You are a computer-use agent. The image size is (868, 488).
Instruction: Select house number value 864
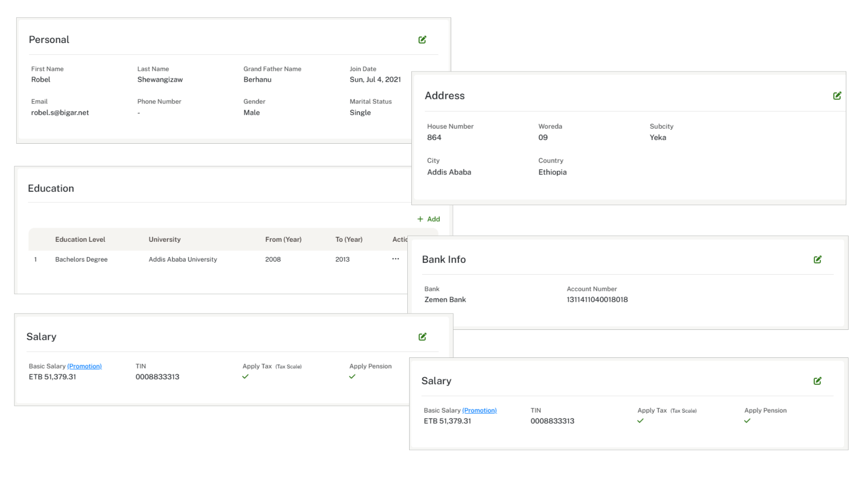(x=434, y=137)
